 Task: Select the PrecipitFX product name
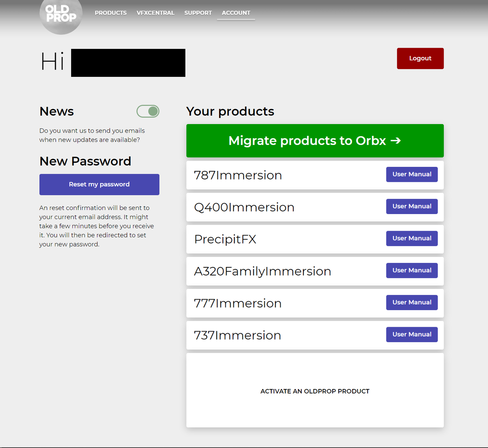tap(225, 239)
